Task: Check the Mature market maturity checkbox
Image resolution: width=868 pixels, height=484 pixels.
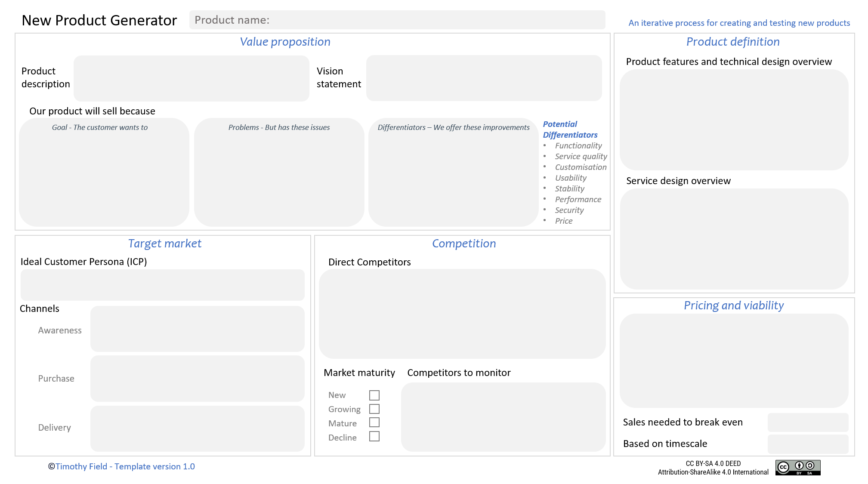Action: click(374, 423)
